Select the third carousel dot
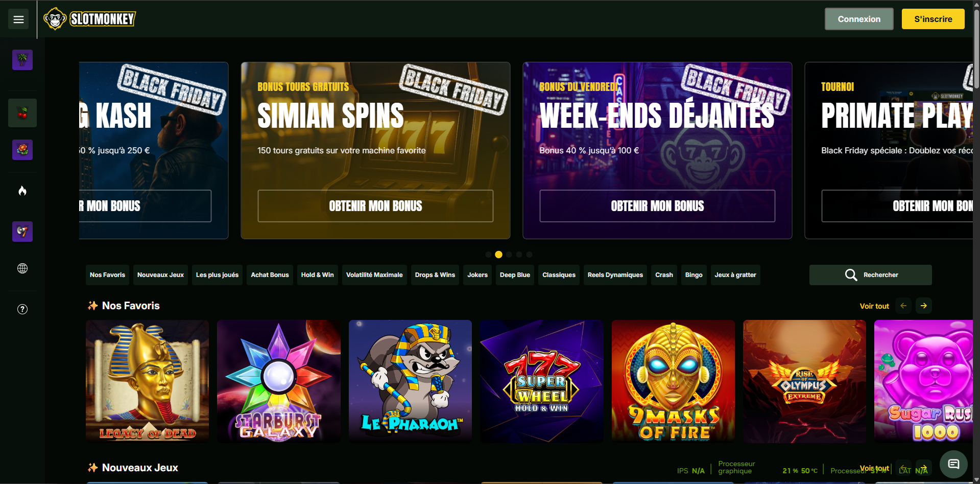Screen dimensions: 980x484 click(509, 255)
